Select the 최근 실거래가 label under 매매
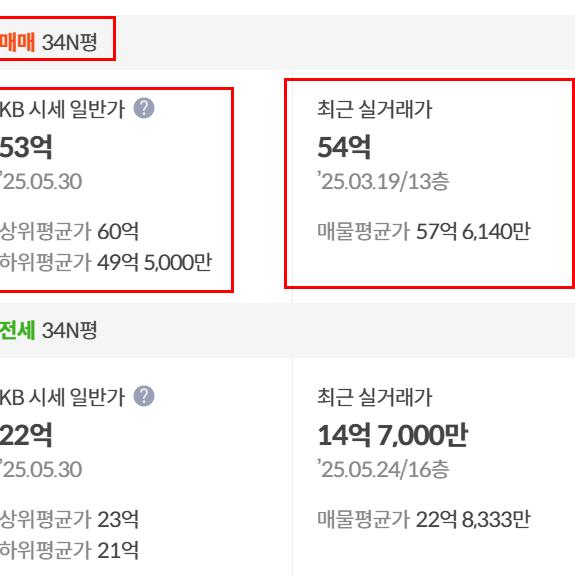This screenshot has width=575, height=575. tap(375, 109)
